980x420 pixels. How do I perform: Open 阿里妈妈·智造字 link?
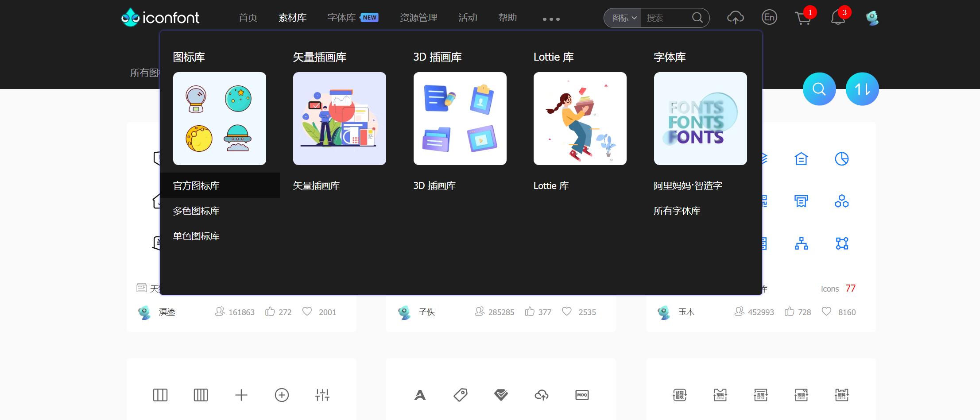688,186
